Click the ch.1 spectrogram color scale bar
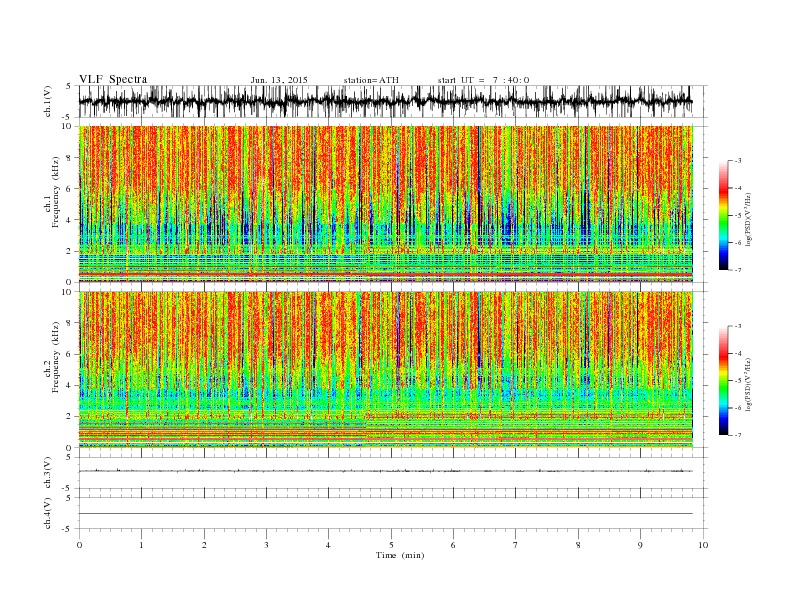 click(724, 215)
